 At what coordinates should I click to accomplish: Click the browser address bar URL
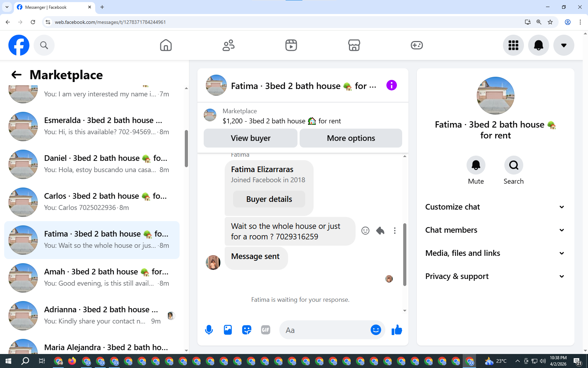coord(110,22)
